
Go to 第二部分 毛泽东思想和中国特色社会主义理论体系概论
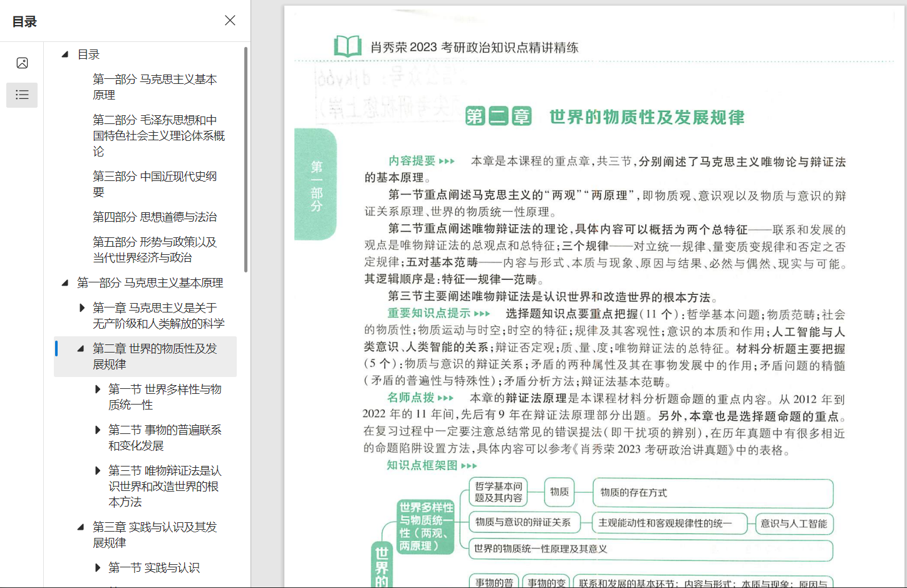[158, 135]
